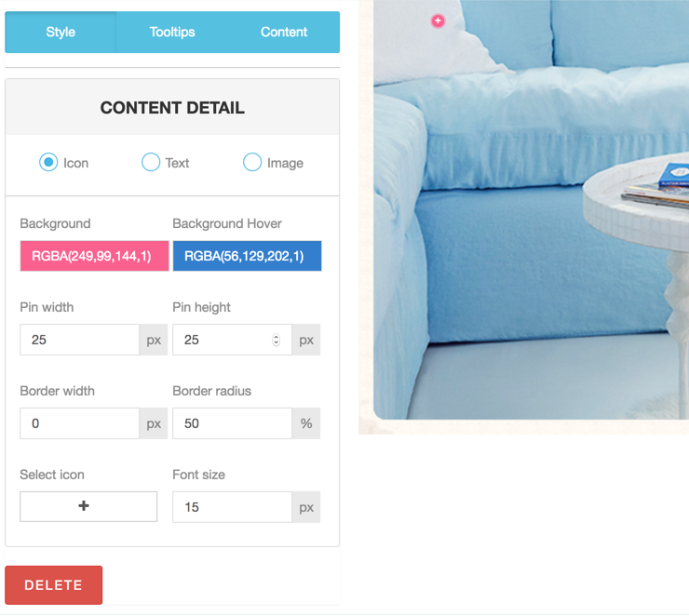Screen dimensions: 689x616
Task: Click the CONTENT DETAIL panel header
Action: (x=172, y=107)
